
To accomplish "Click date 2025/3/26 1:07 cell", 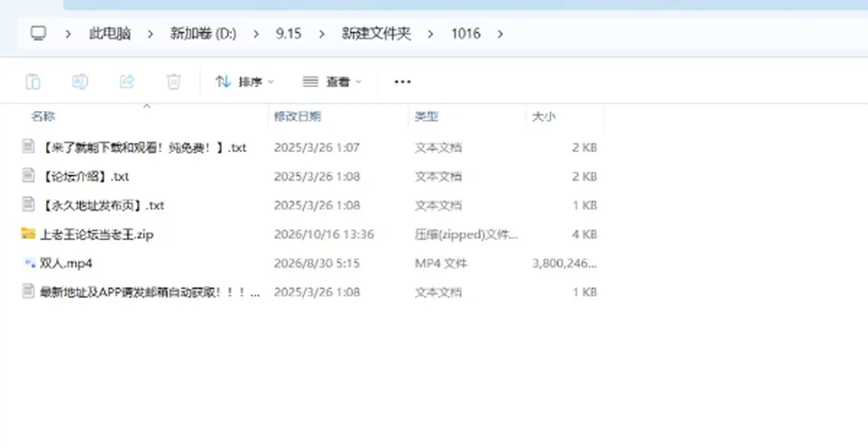I will pyautogui.click(x=316, y=147).
